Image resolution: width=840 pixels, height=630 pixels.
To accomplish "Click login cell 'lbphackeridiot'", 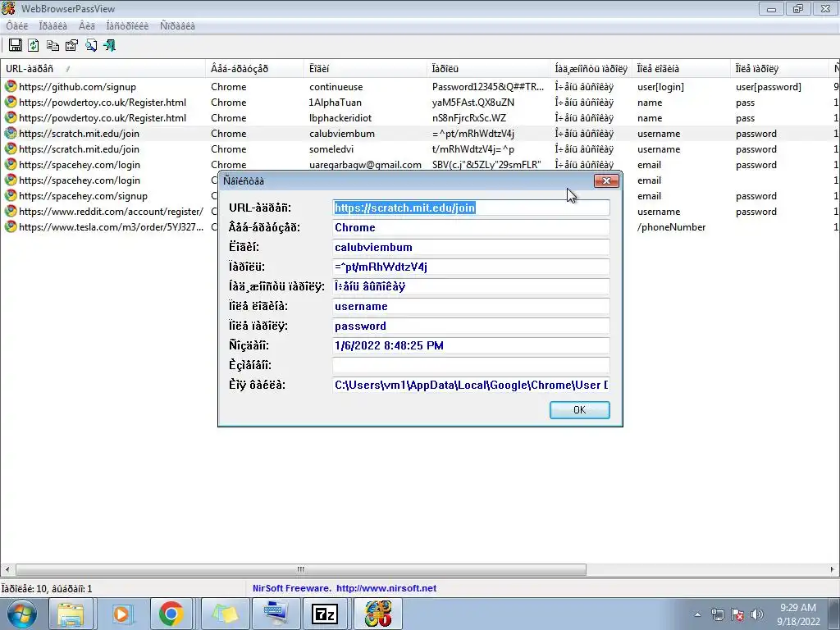I will coord(340,118).
